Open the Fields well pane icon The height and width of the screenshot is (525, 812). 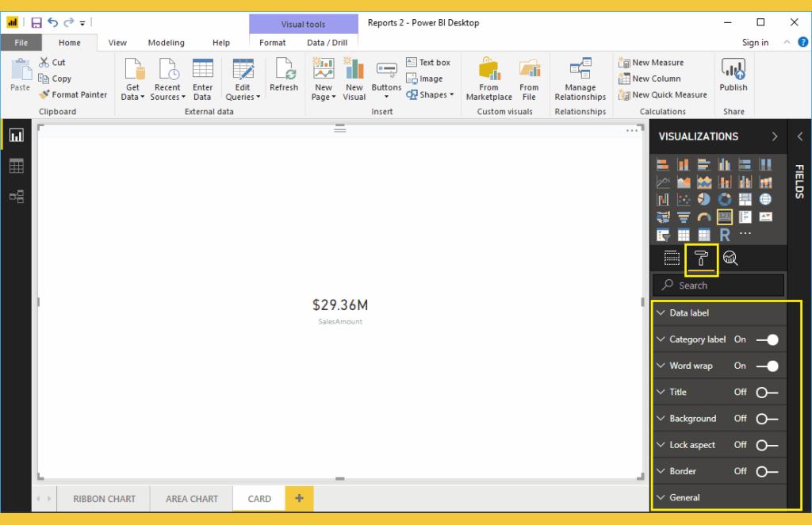coord(672,258)
